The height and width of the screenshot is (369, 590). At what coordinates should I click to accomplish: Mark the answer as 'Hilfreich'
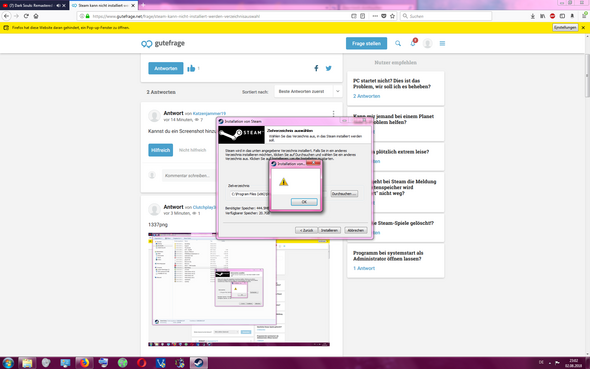tap(161, 150)
